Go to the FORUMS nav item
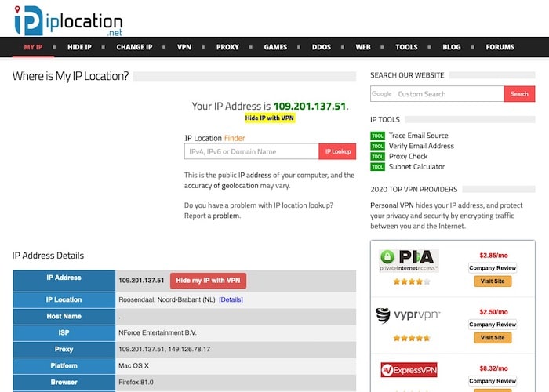 [x=500, y=47]
